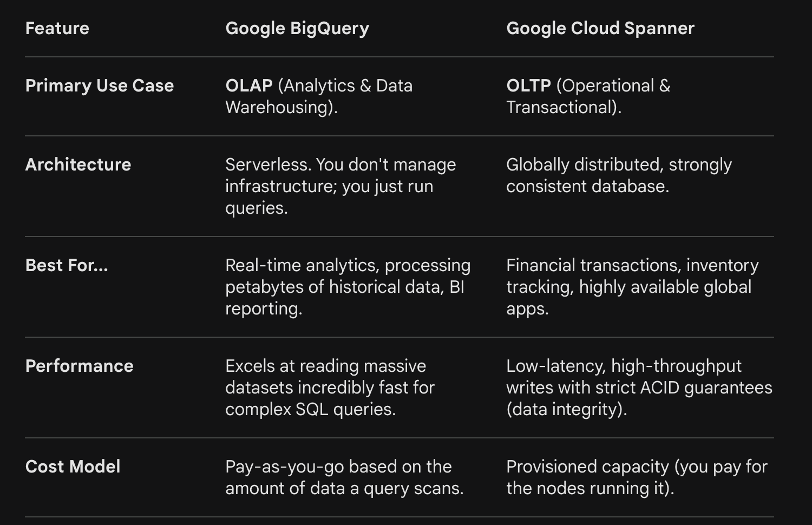The width and height of the screenshot is (812, 525).
Task: Click the Provisioned capacity pricing cell
Action: pos(637,477)
